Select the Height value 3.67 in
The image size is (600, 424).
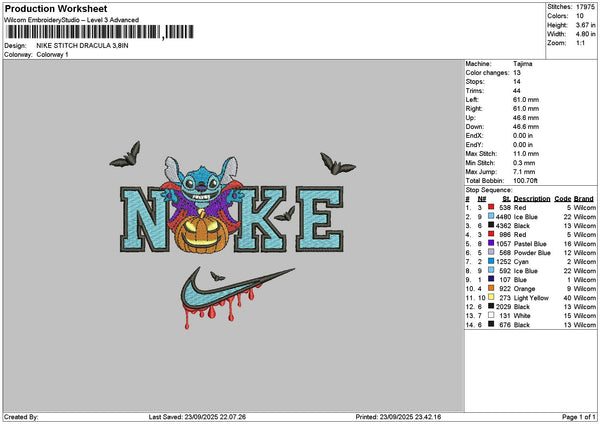coord(585,25)
